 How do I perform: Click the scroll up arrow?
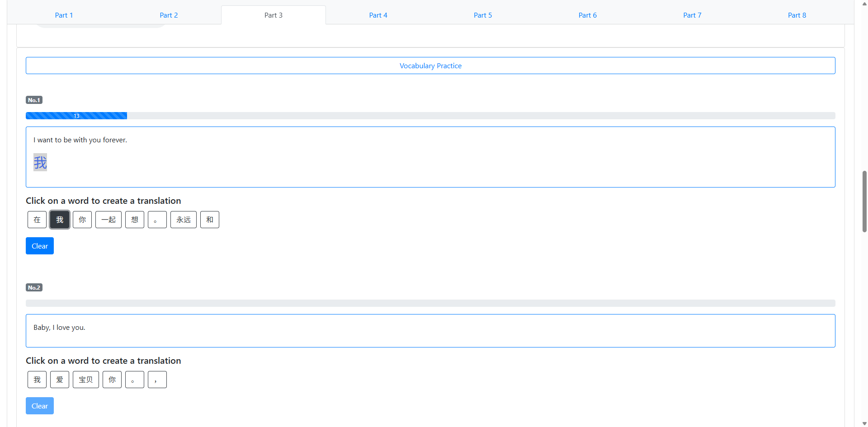tap(864, 4)
